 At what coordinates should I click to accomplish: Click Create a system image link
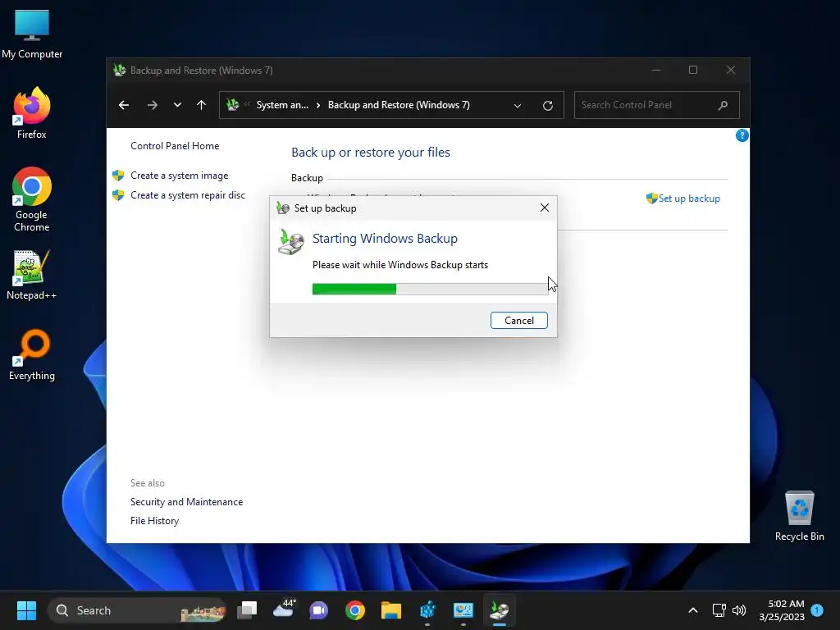[180, 176]
